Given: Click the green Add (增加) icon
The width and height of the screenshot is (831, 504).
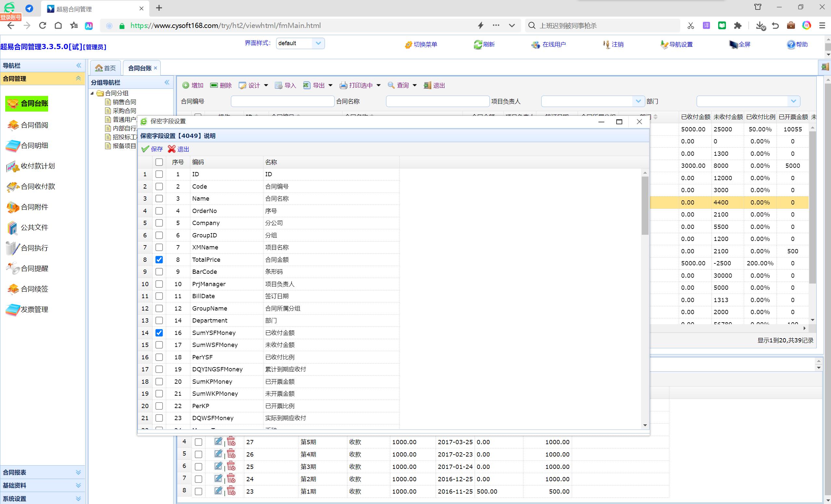Looking at the screenshot, I should 185,85.
